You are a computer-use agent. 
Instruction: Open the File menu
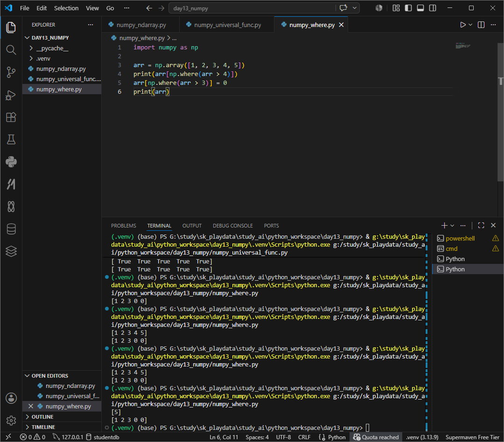coord(24,8)
